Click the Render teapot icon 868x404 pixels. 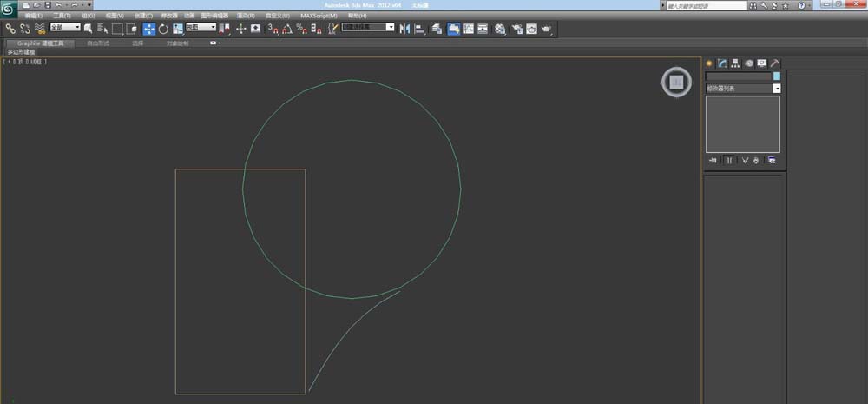coord(546,29)
